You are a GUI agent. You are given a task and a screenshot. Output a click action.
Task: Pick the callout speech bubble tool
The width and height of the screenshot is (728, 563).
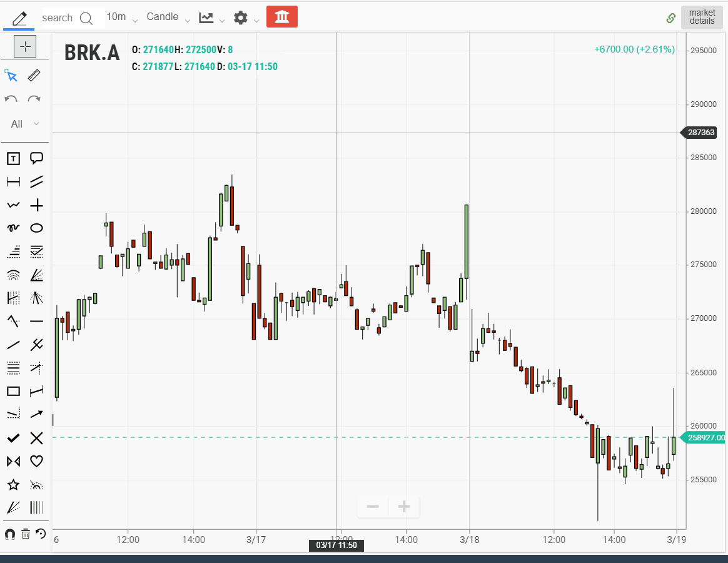(37, 159)
